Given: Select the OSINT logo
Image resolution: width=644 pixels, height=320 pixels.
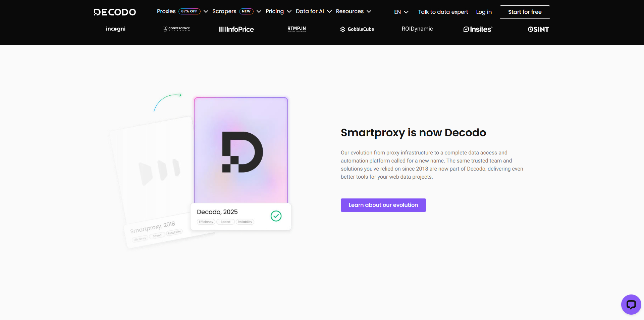Looking at the screenshot, I should point(538,29).
